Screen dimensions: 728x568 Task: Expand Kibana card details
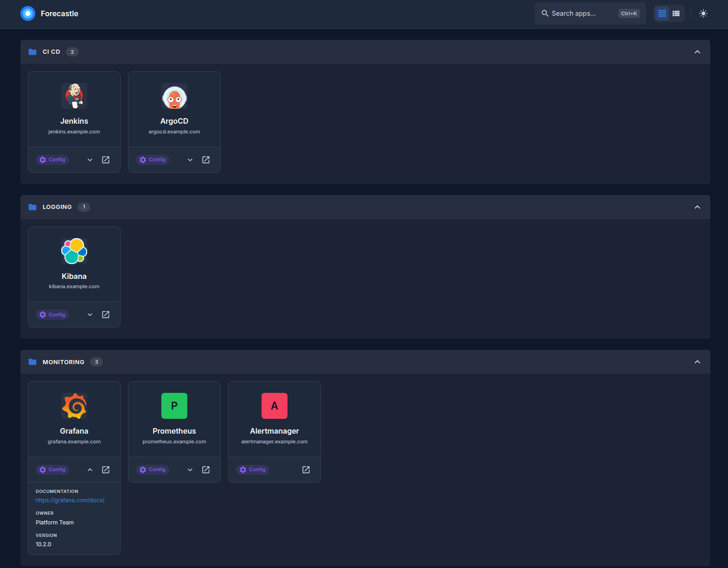point(90,315)
